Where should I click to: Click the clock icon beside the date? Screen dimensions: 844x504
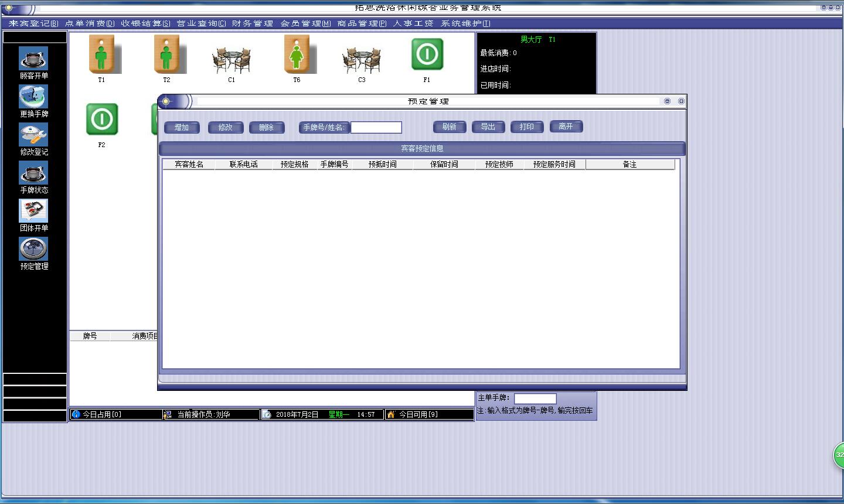coord(267,414)
